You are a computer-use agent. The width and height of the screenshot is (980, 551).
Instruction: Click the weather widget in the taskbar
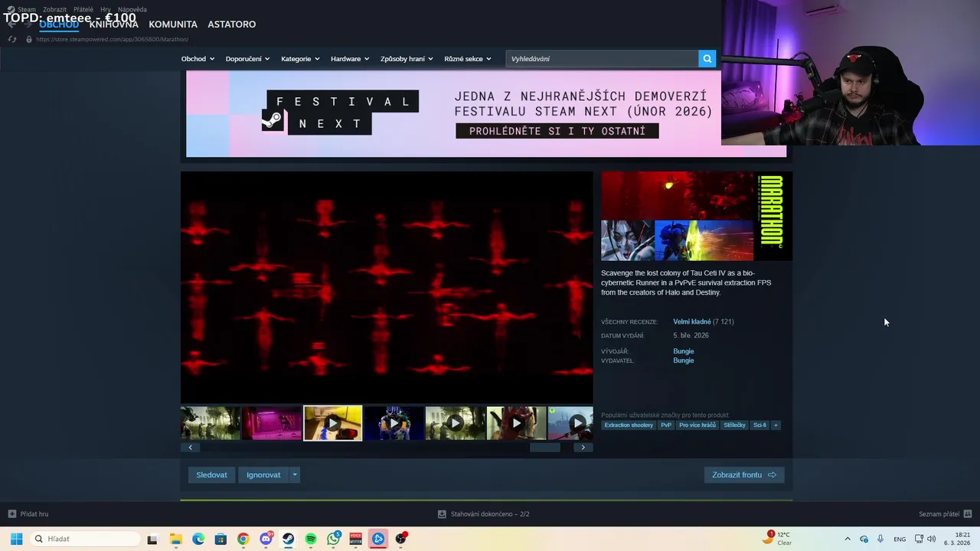(778, 538)
